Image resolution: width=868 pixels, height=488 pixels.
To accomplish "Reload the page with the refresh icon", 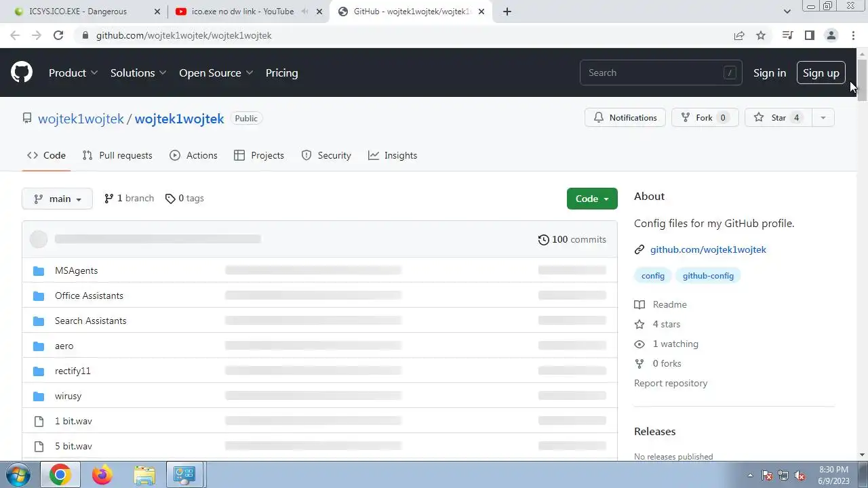I will click(x=58, y=35).
